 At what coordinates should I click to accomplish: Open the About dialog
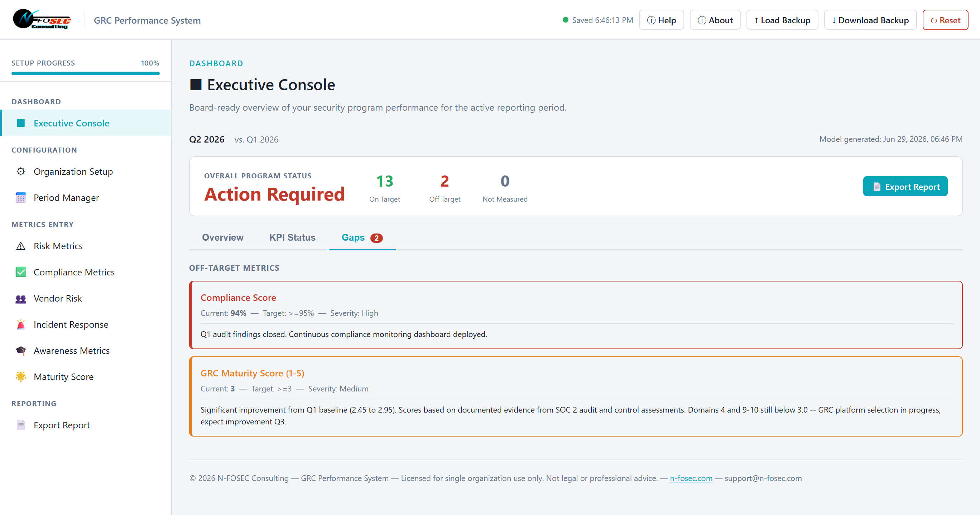tap(715, 20)
